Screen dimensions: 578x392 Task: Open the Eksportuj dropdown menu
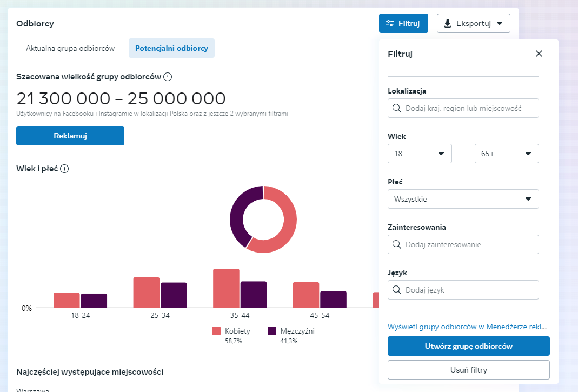pyautogui.click(x=473, y=23)
